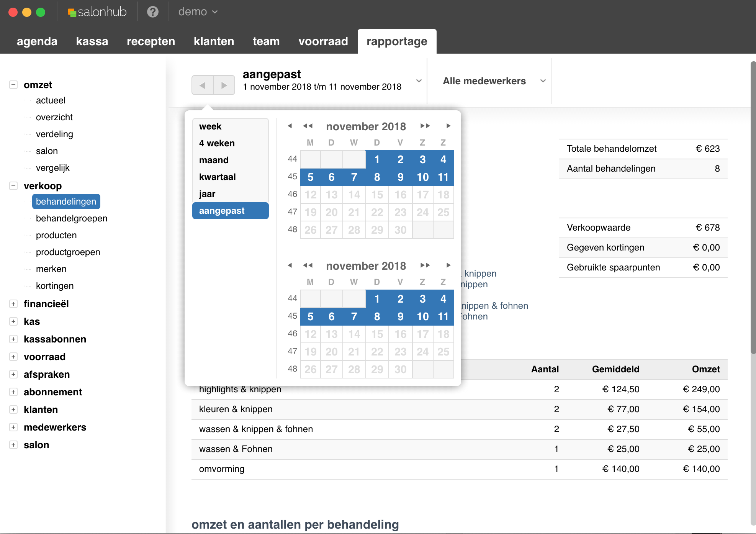Expand the financieël tree section
The width and height of the screenshot is (756, 534).
click(x=13, y=304)
